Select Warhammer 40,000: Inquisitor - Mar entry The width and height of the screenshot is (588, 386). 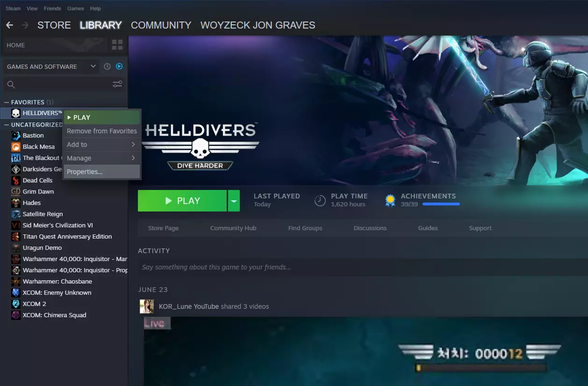pyautogui.click(x=75, y=259)
